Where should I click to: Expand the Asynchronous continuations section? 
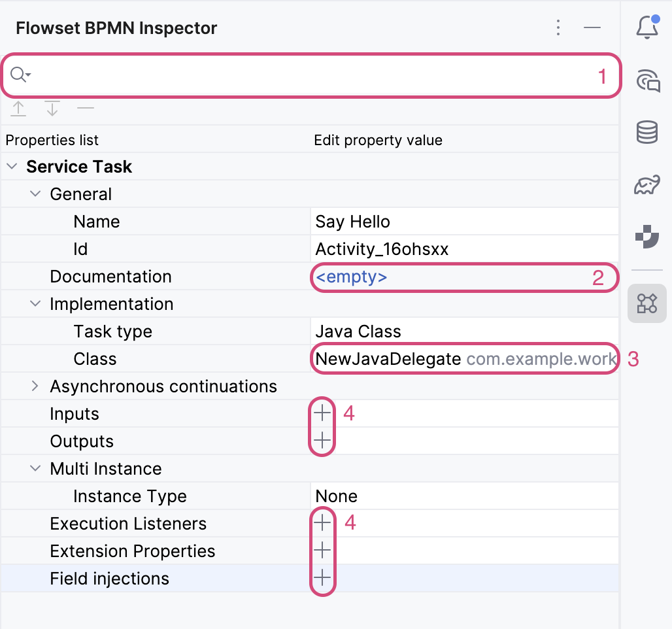(35, 386)
